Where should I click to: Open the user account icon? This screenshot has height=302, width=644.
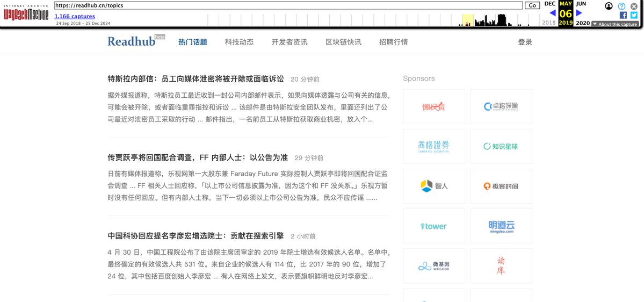click(x=609, y=6)
